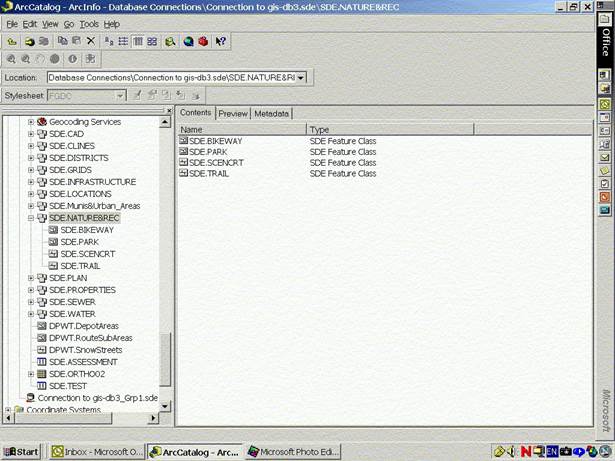
Task: Click the Connect to Folder icon
Action: click(28, 41)
